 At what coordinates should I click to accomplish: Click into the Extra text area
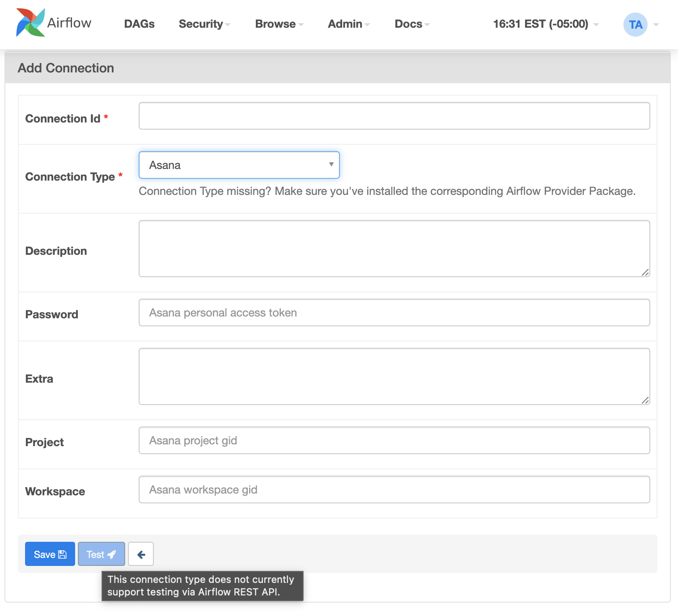pyautogui.click(x=394, y=376)
